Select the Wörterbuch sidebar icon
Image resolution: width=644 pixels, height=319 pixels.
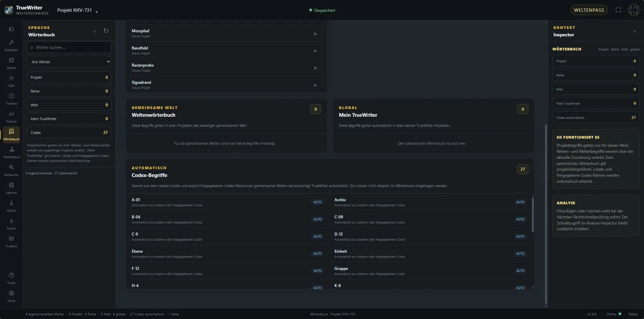pos(11,134)
